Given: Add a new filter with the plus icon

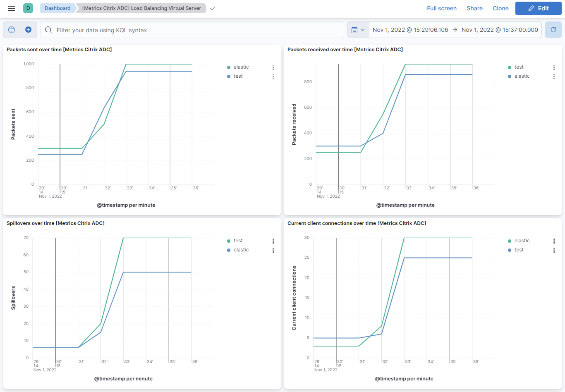Looking at the screenshot, I should coord(28,29).
